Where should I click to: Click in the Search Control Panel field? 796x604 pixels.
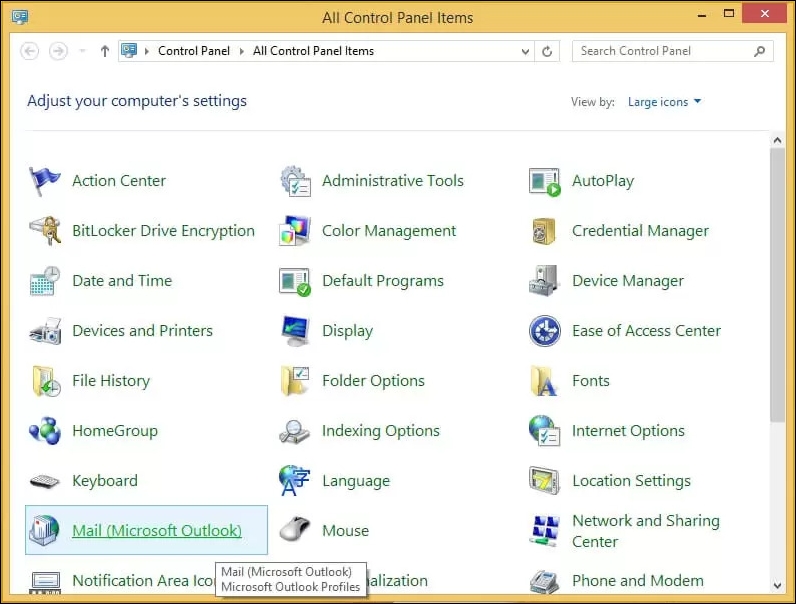click(673, 51)
